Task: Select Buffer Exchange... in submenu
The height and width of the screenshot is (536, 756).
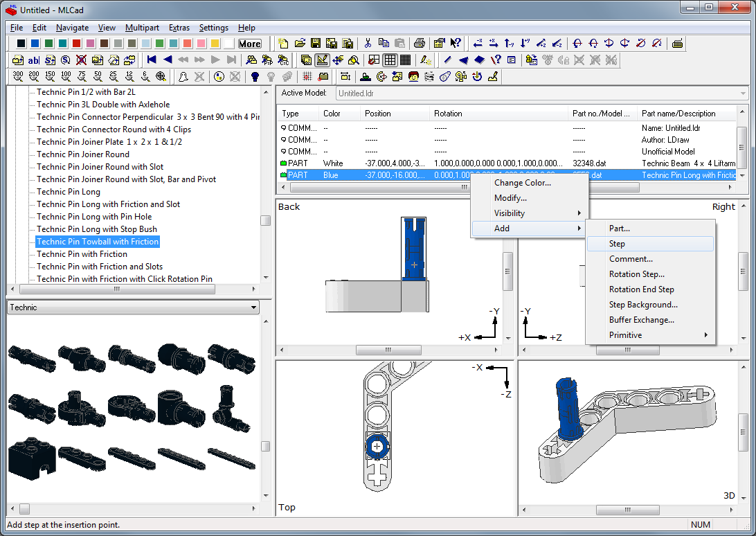Action: click(x=650, y=320)
